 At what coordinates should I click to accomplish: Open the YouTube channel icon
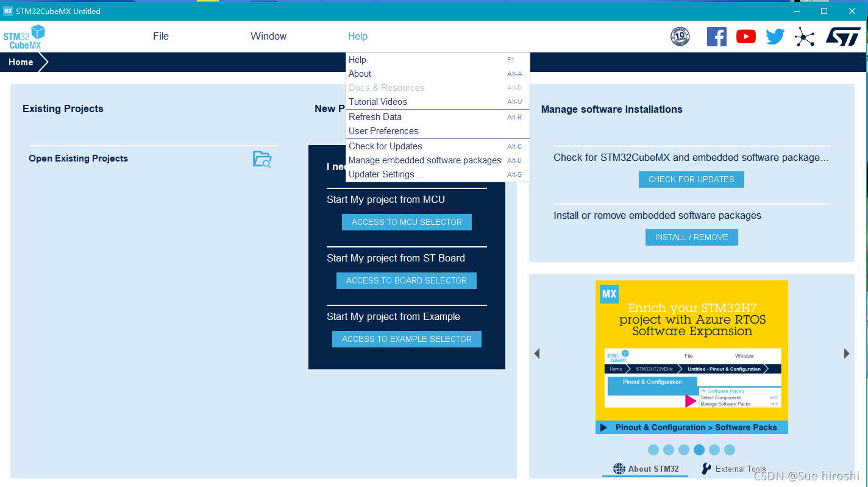(x=746, y=37)
